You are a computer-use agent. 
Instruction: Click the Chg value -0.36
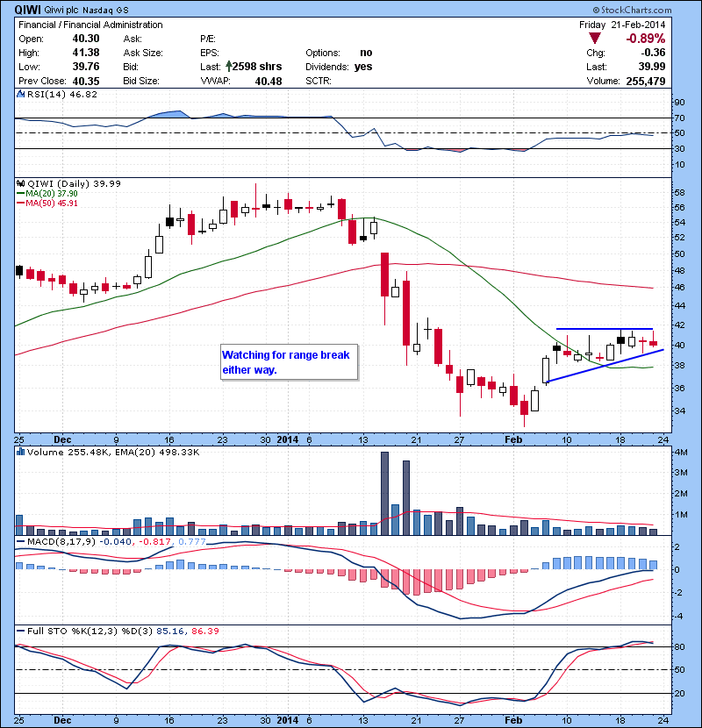point(653,53)
